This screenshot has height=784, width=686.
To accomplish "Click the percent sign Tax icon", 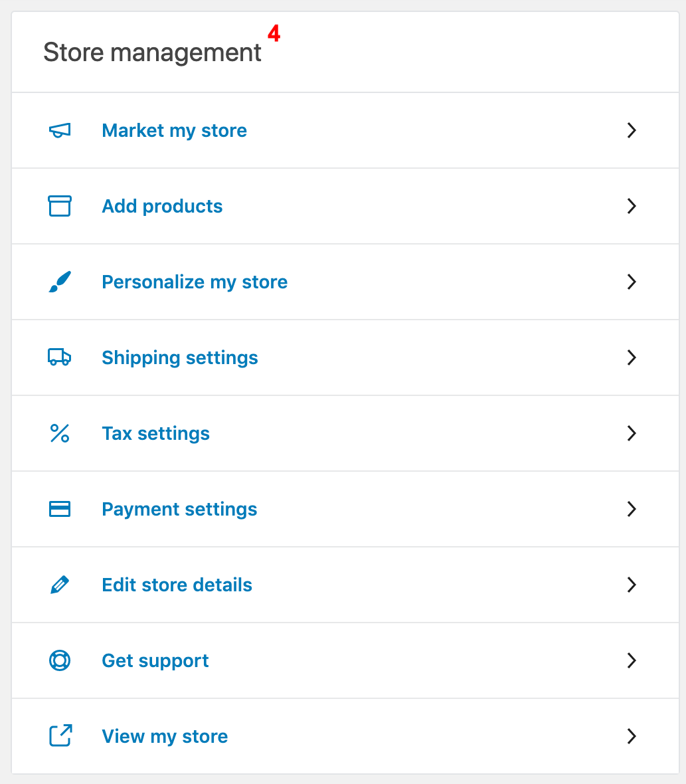I will point(60,433).
